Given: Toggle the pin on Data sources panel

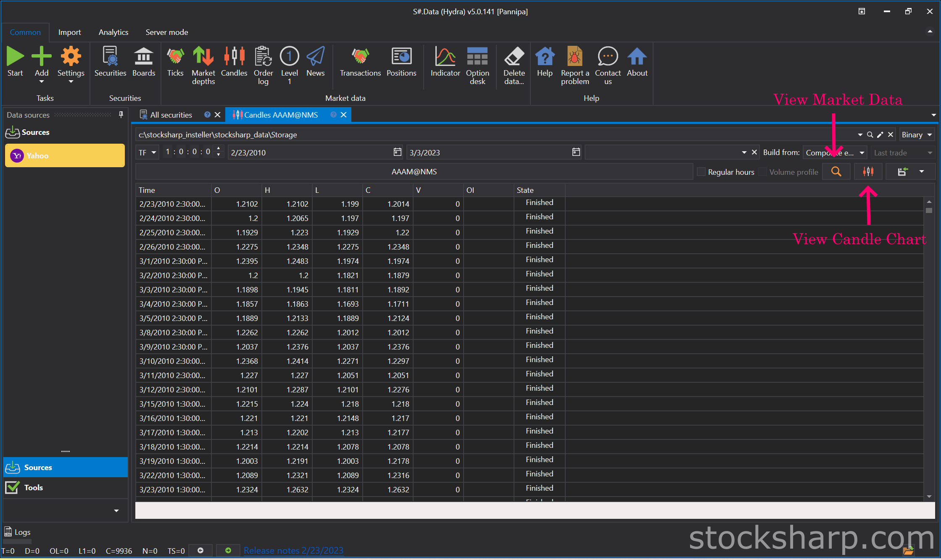Looking at the screenshot, I should pyautogui.click(x=121, y=115).
